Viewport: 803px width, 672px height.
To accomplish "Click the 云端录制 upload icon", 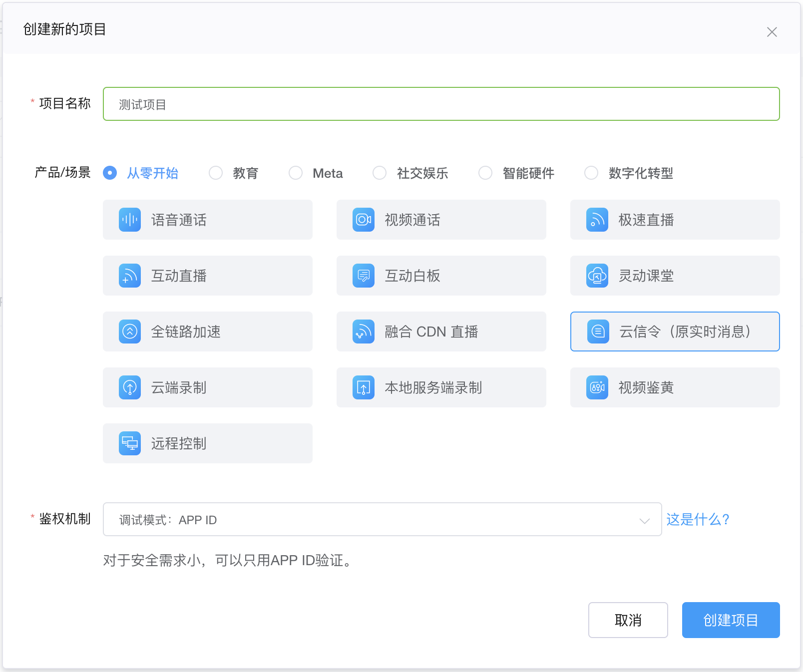I will pyautogui.click(x=130, y=387).
